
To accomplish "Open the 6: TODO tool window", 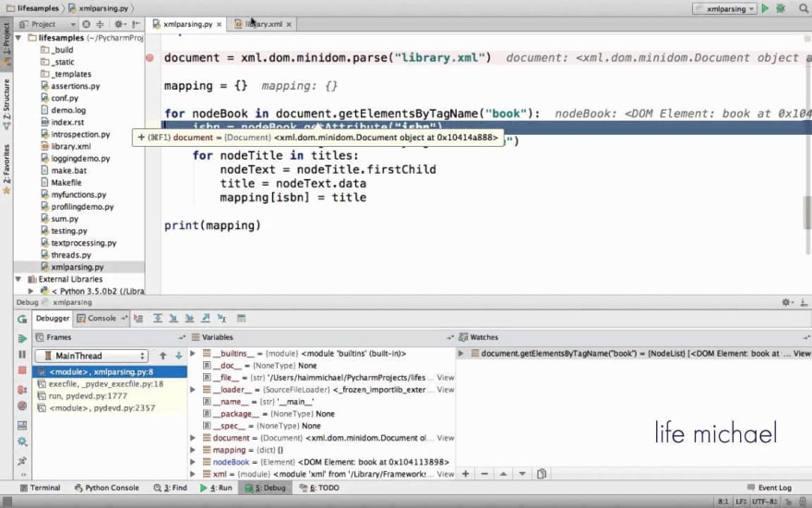I will [319, 488].
